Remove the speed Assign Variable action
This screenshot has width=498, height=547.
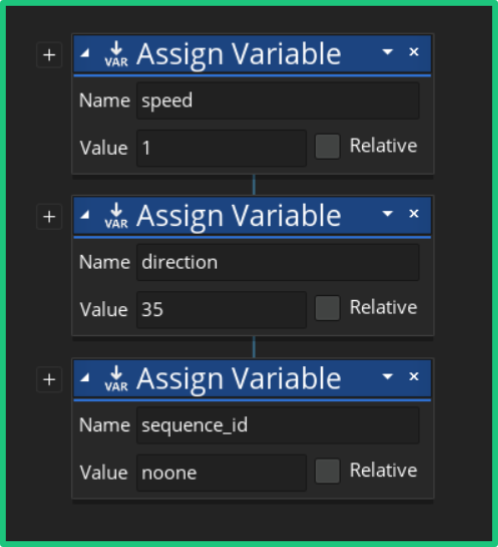pos(414,52)
